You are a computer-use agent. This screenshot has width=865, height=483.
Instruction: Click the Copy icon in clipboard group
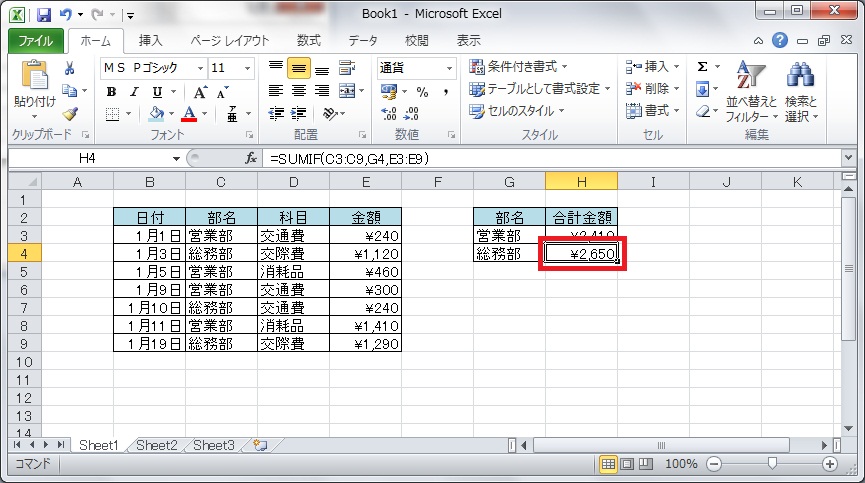[70, 90]
